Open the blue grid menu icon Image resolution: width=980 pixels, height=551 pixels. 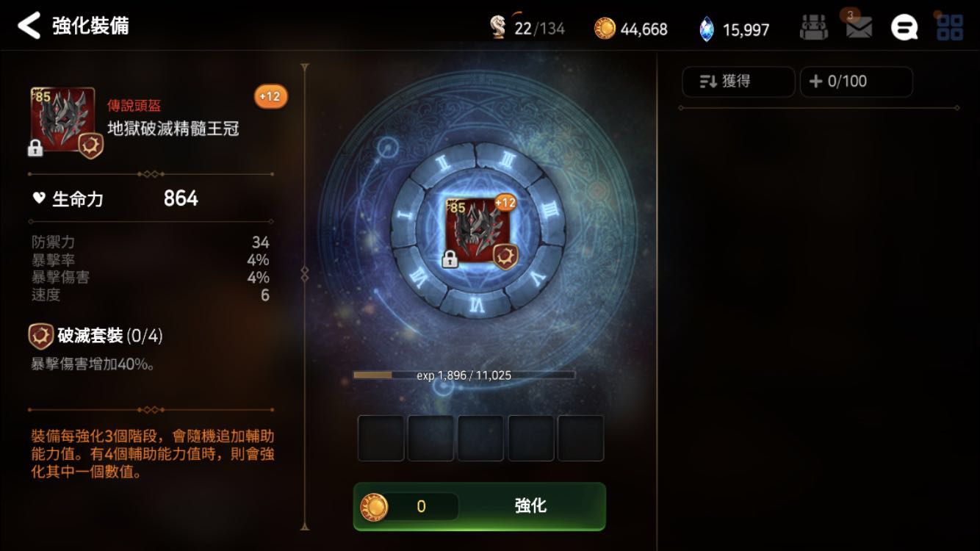pyautogui.click(x=949, y=29)
